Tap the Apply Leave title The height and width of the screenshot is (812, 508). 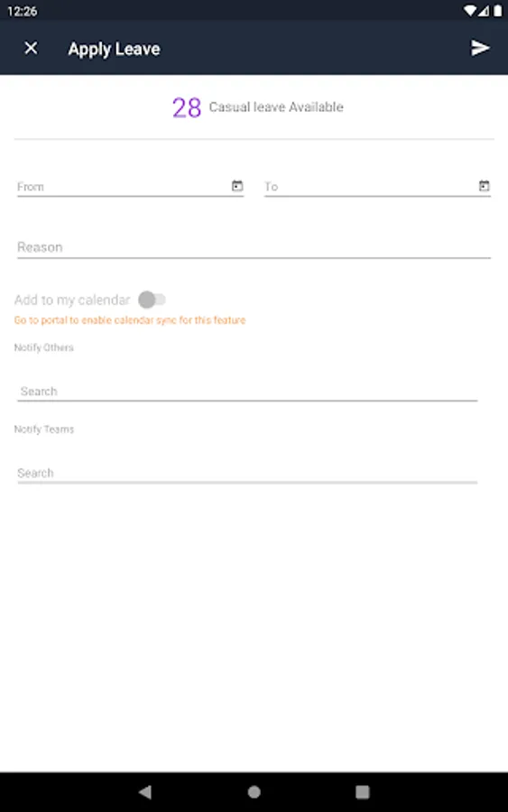pos(114,49)
